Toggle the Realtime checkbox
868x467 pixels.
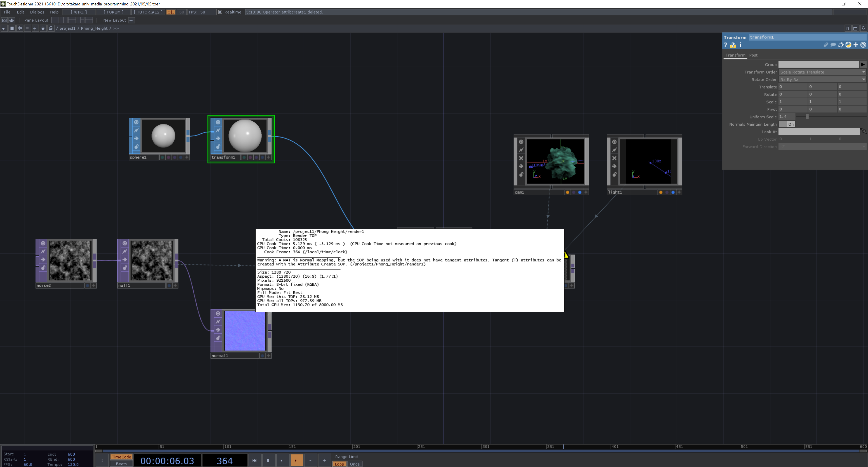[x=220, y=12]
